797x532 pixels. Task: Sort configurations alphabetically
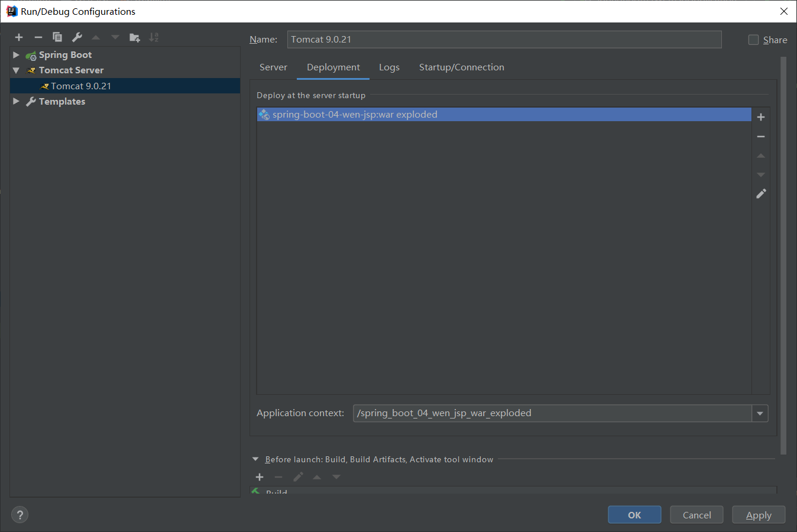click(x=154, y=37)
